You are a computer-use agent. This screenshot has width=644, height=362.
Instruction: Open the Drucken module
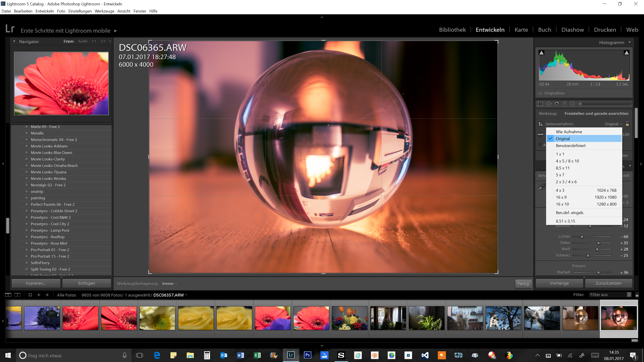pos(605,30)
